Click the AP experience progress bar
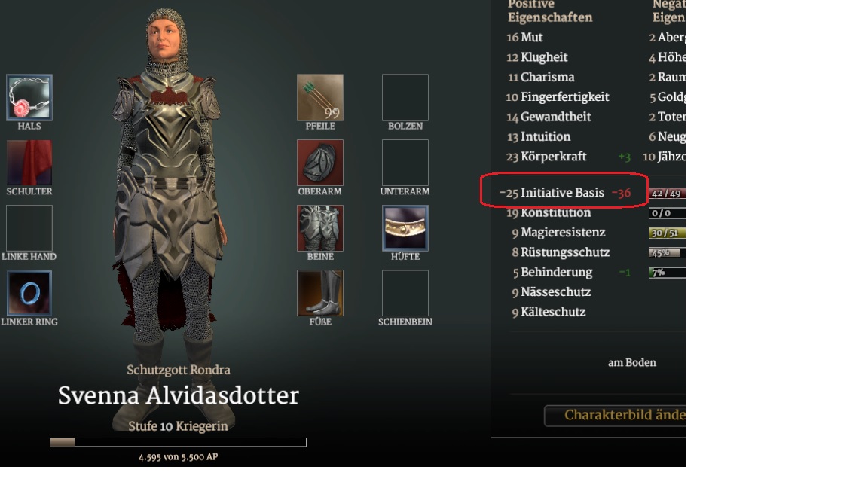868x488 pixels. [x=178, y=442]
